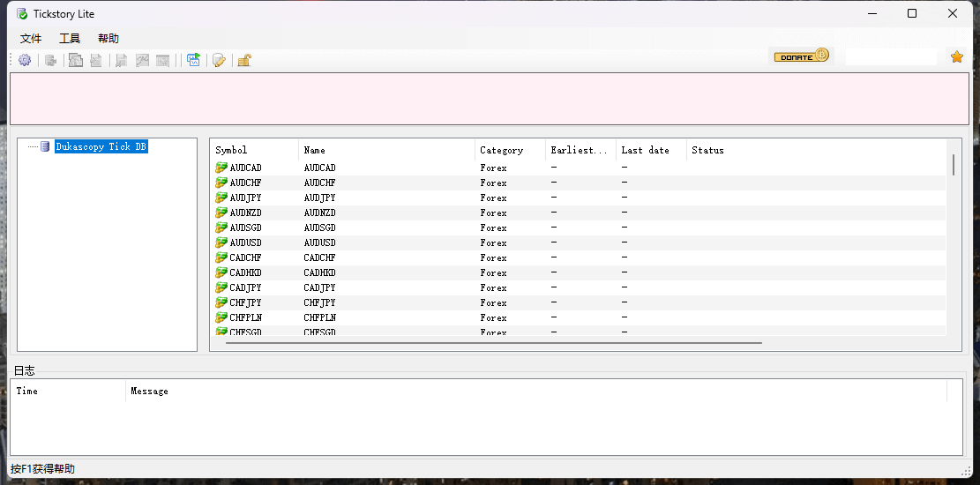Click the CADJPY symbol row icon
Image resolution: width=980 pixels, height=485 pixels.
221,287
